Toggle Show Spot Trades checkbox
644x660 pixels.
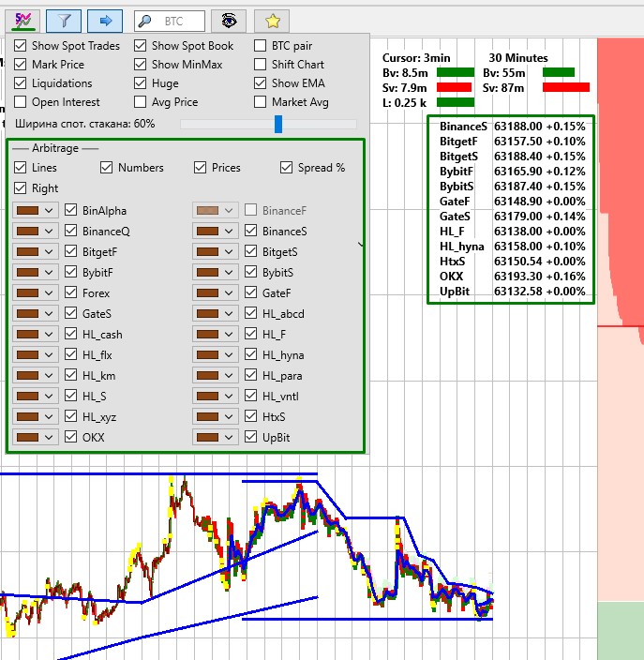(21, 45)
